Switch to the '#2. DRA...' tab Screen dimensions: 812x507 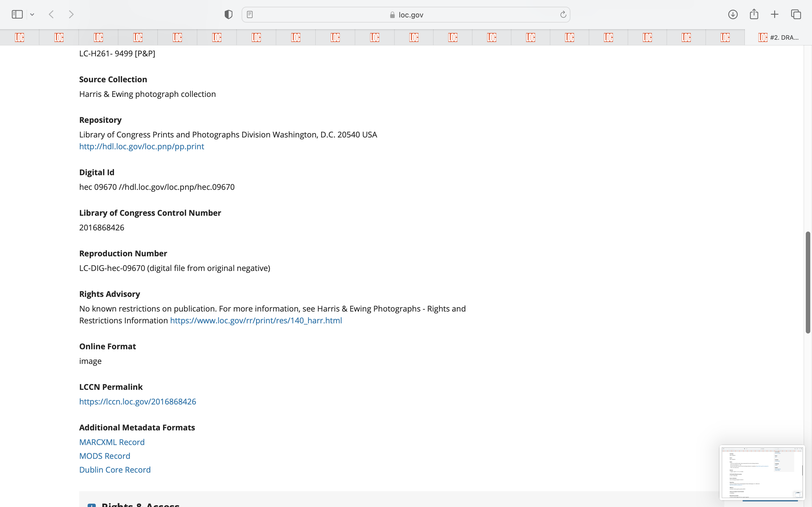pyautogui.click(x=778, y=37)
